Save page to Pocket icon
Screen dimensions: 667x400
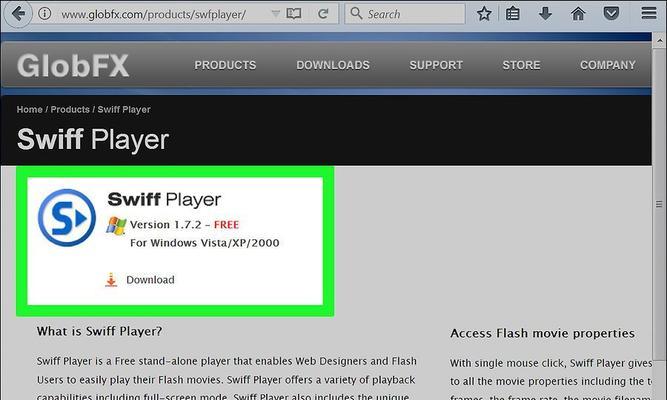pyautogui.click(x=611, y=14)
